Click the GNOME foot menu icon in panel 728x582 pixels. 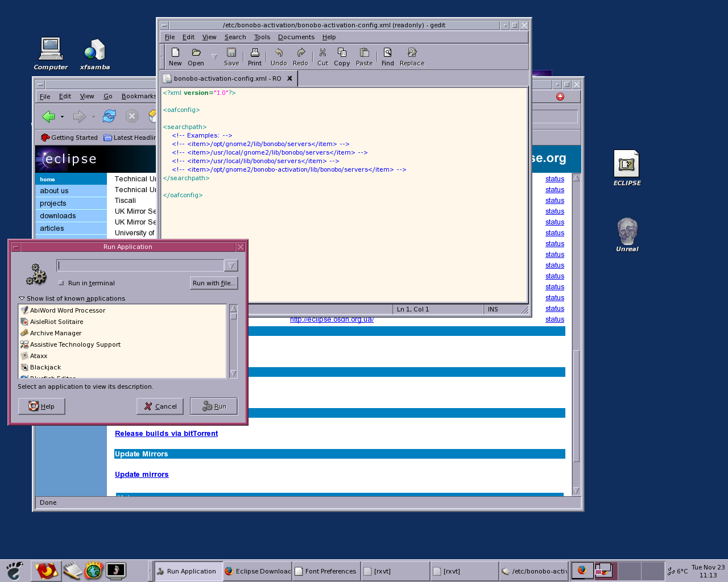point(15,570)
